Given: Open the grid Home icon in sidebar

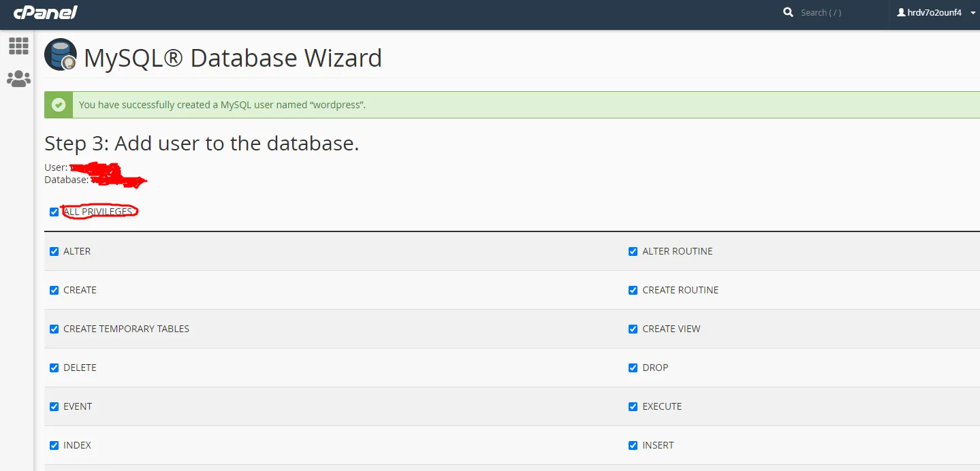Looking at the screenshot, I should [18, 46].
